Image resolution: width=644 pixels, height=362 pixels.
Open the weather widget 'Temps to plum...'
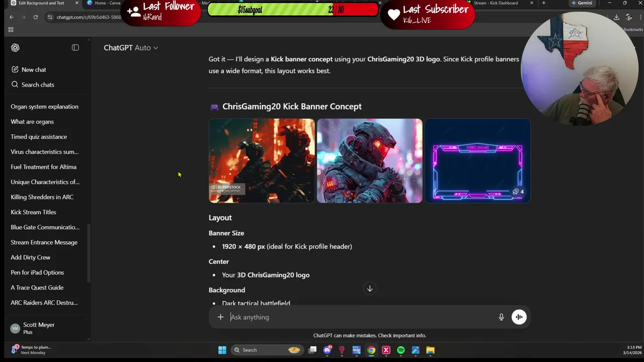click(31, 350)
